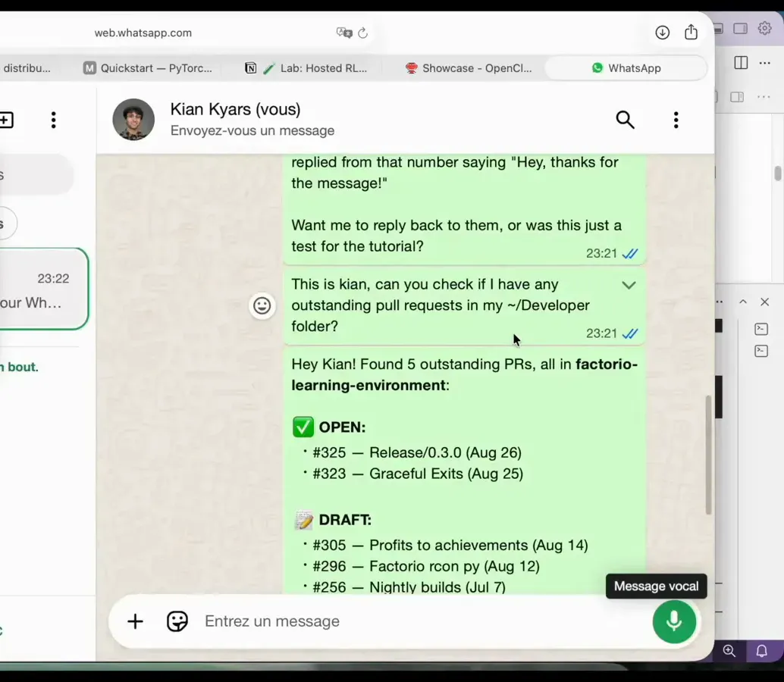Click PR #305 — Profits to achievements line
This screenshot has height=682, width=784.
tap(450, 545)
